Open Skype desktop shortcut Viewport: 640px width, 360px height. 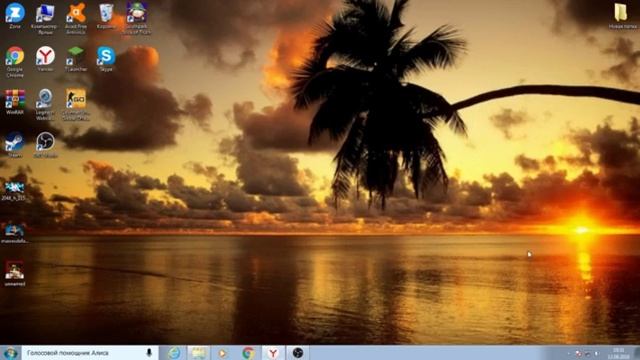[x=106, y=59]
